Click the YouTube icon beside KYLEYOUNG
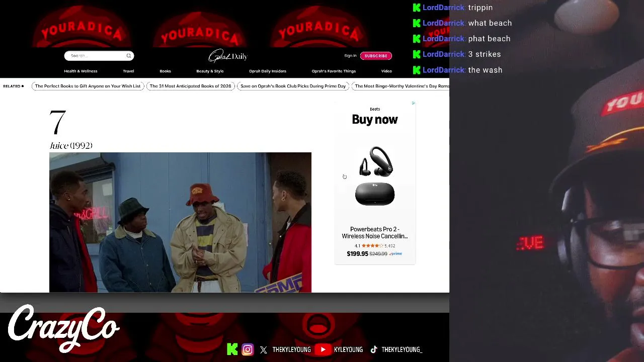 323,349
